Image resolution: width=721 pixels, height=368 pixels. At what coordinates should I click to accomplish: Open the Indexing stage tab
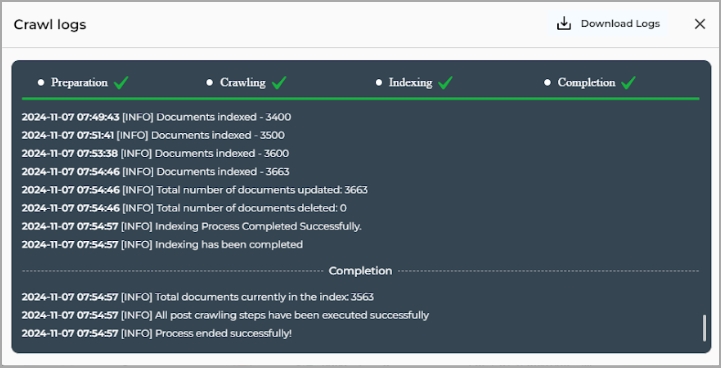[411, 82]
